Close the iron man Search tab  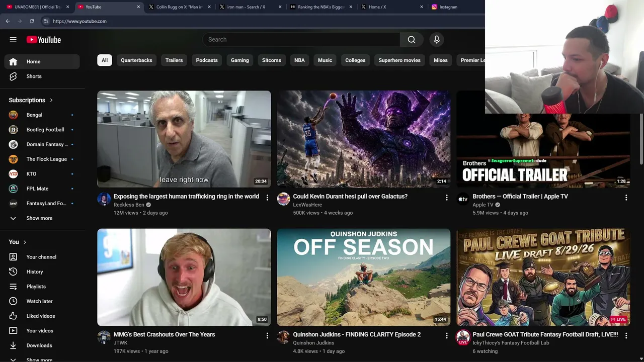tap(280, 7)
